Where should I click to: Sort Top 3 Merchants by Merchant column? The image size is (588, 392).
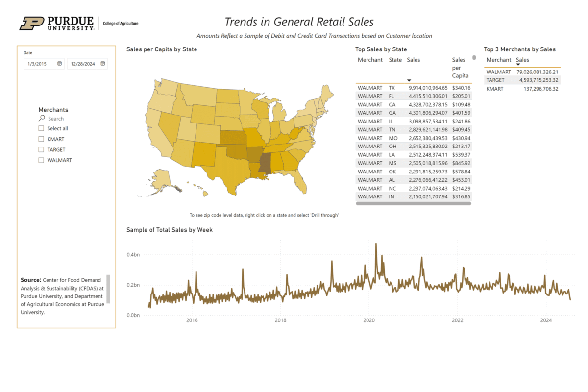tap(499, 60)
